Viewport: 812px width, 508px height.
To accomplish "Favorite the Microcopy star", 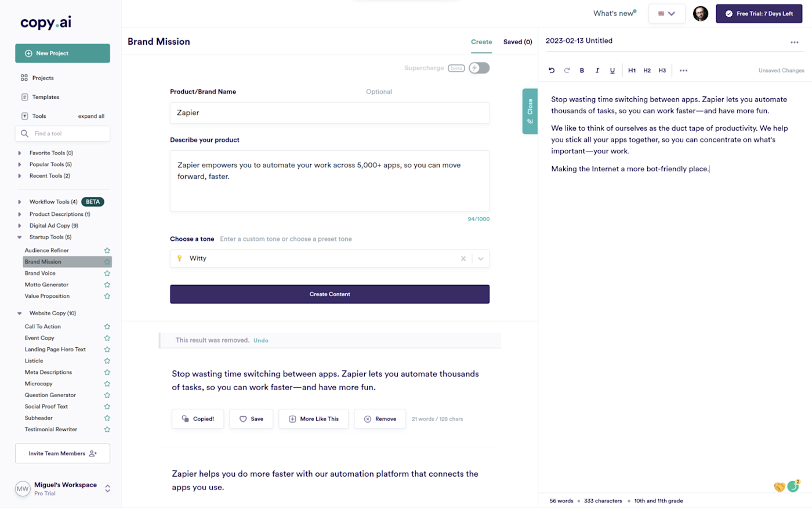I will pos(107,384).
